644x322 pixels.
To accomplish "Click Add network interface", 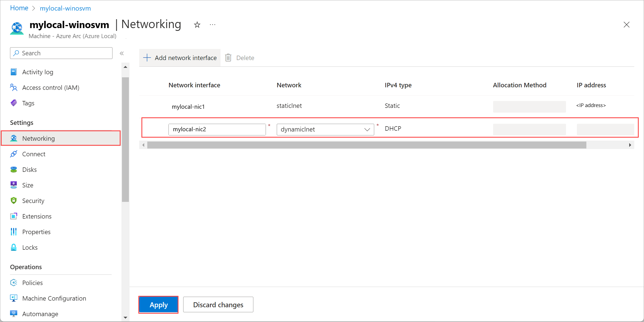I will [180, 58].
